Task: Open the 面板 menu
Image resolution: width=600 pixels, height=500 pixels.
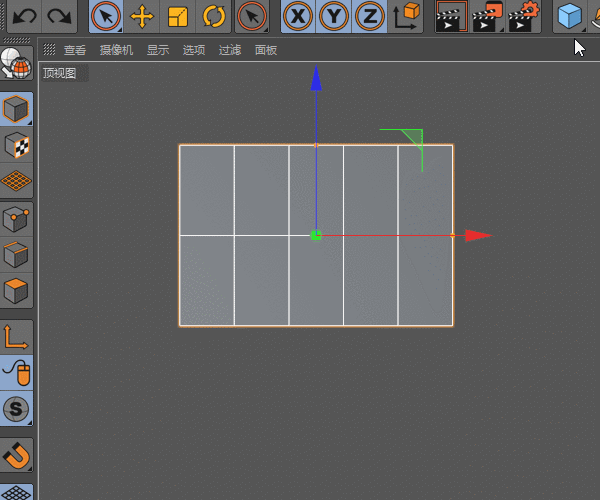Action: tap(266, 50)
